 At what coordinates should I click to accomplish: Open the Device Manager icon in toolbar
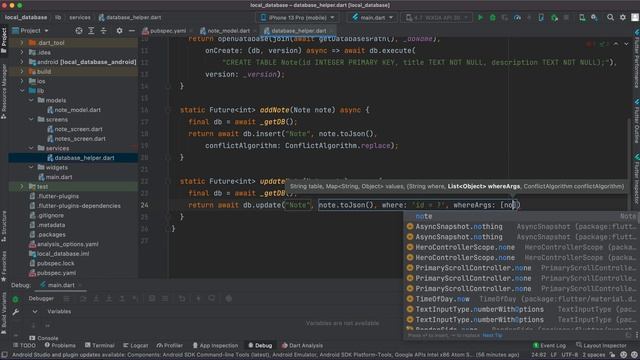[x=582, y=18]
